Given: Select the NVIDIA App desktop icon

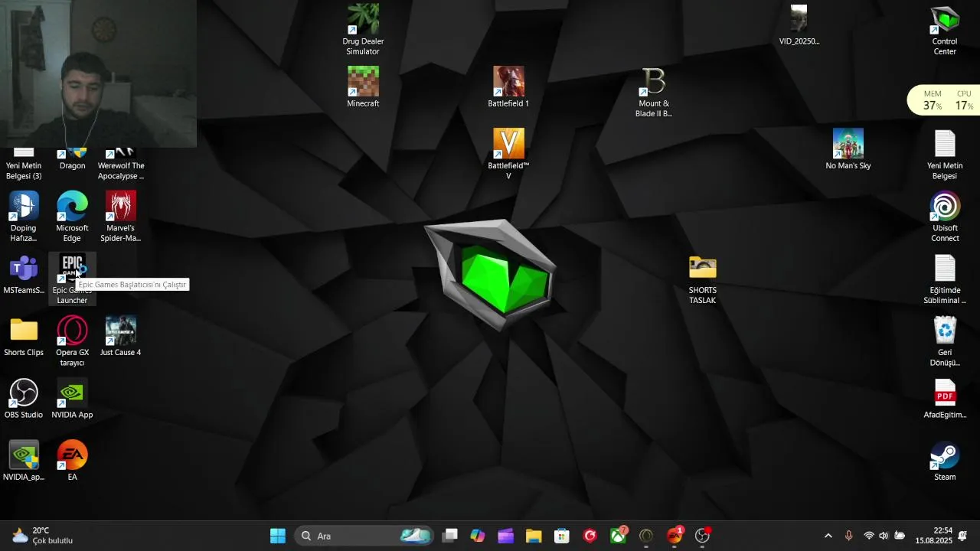Looking at the screenshot, I should 72,399.
